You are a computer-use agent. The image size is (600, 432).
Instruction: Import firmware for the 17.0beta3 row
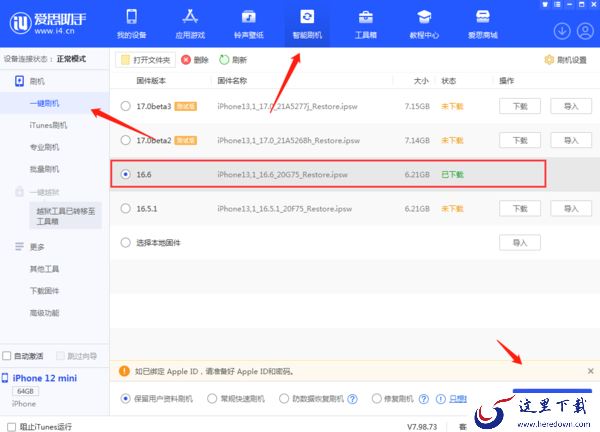pos(571,106)
